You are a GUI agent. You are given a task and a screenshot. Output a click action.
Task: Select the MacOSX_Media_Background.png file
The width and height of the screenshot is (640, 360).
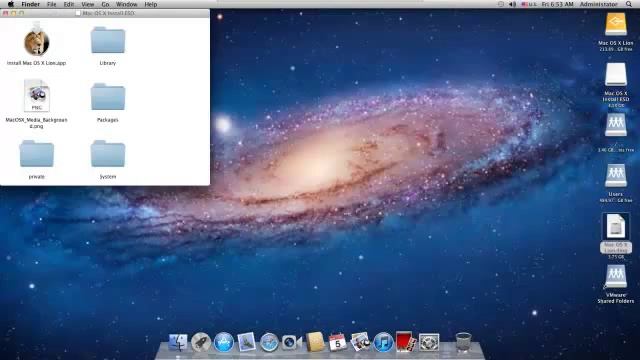[x=36, y=96]
